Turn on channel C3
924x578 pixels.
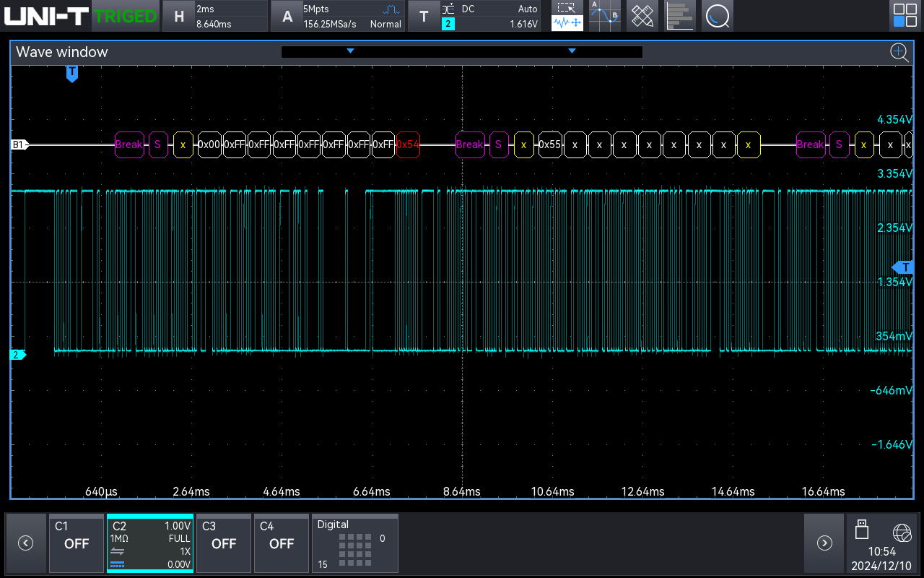[223, 543]
